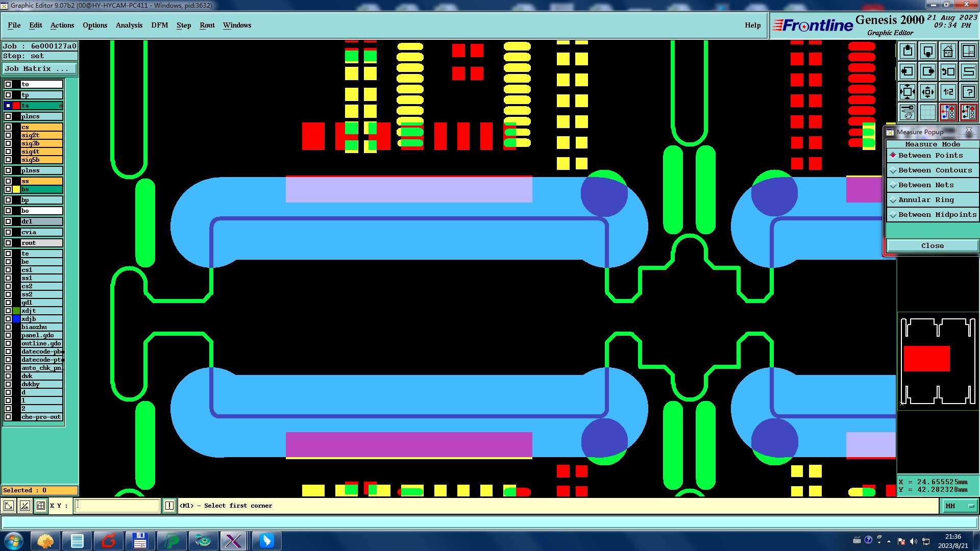Screen dimensions: 980x551
Task: Click the X Y coordinate input field
Action: [x=117, y=506]
